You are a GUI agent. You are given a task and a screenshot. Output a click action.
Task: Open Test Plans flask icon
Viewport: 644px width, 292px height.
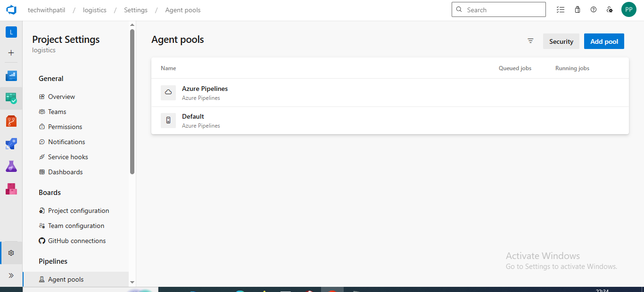tap(11, 166)
